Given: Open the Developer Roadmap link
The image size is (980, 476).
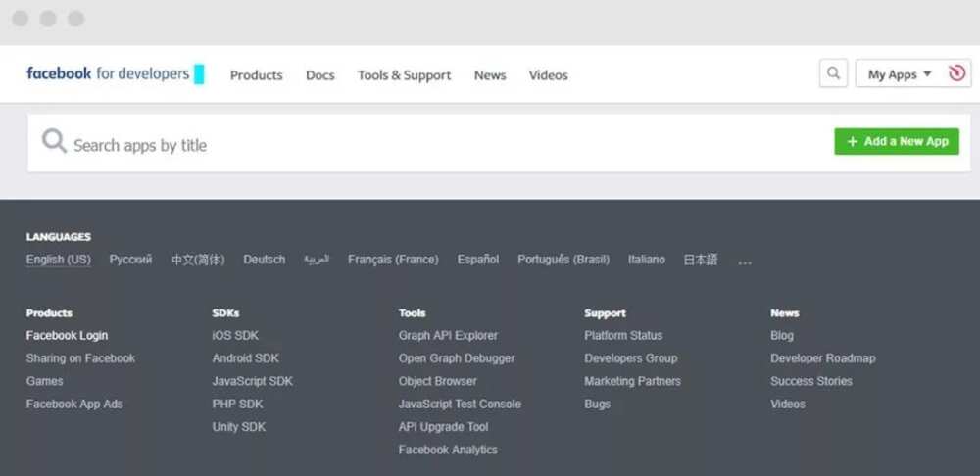Looking at the screenshot, I should pos(823,358).
